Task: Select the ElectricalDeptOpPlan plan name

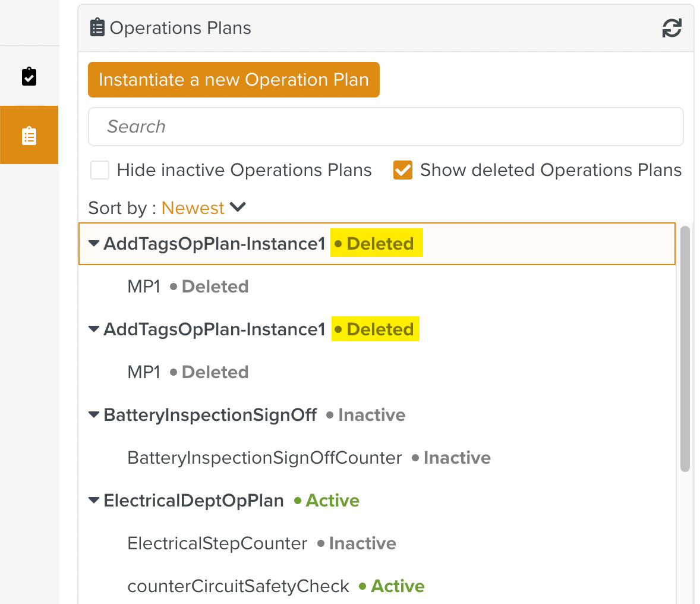Action: 194,501
